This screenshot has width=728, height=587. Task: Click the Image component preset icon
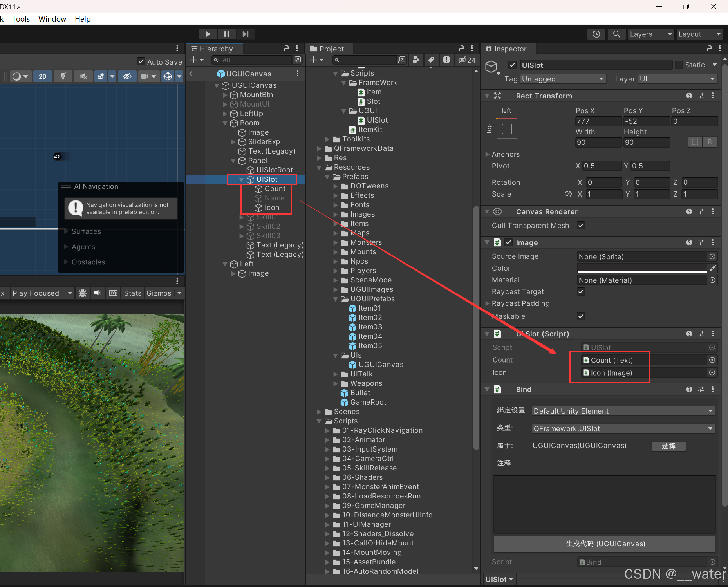701,242
